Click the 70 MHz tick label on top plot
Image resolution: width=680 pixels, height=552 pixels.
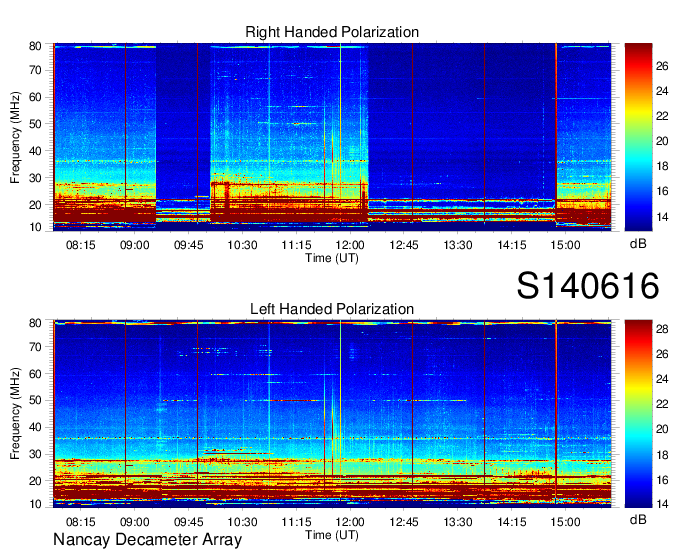35,70
